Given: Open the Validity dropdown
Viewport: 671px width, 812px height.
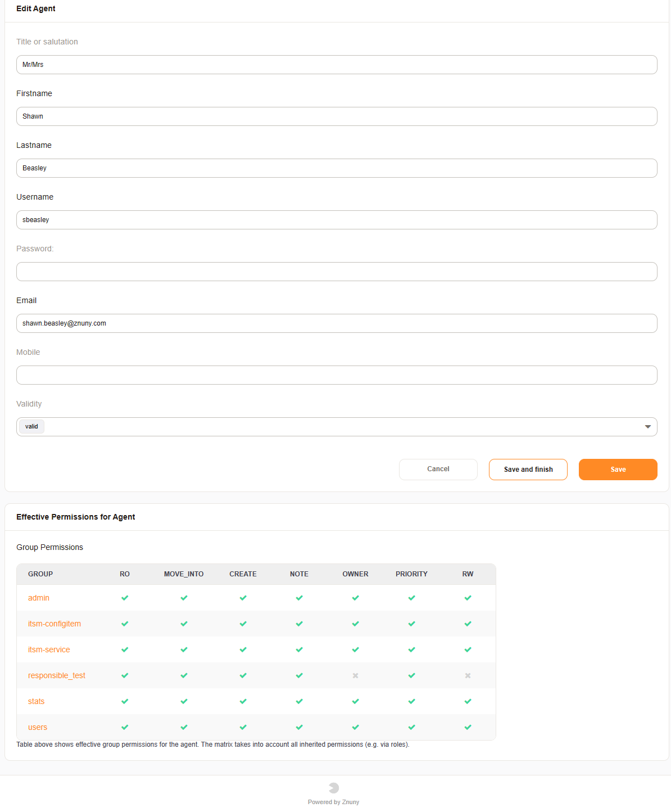Looking at the screenshot, I should pyautogui.click(x=337, y=426).
